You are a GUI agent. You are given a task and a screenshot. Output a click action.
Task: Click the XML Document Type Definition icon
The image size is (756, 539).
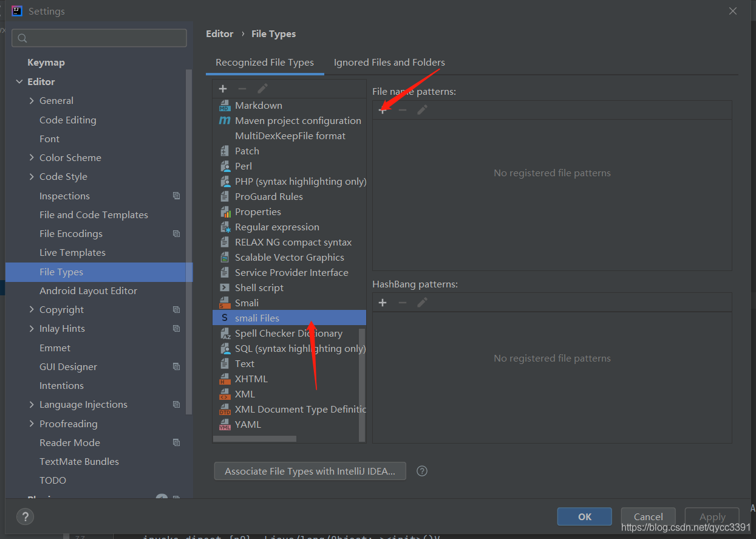[x=225, y=410]
